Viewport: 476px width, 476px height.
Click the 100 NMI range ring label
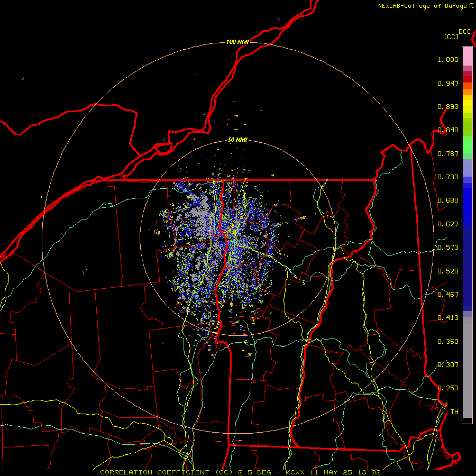tap(237, 42)
